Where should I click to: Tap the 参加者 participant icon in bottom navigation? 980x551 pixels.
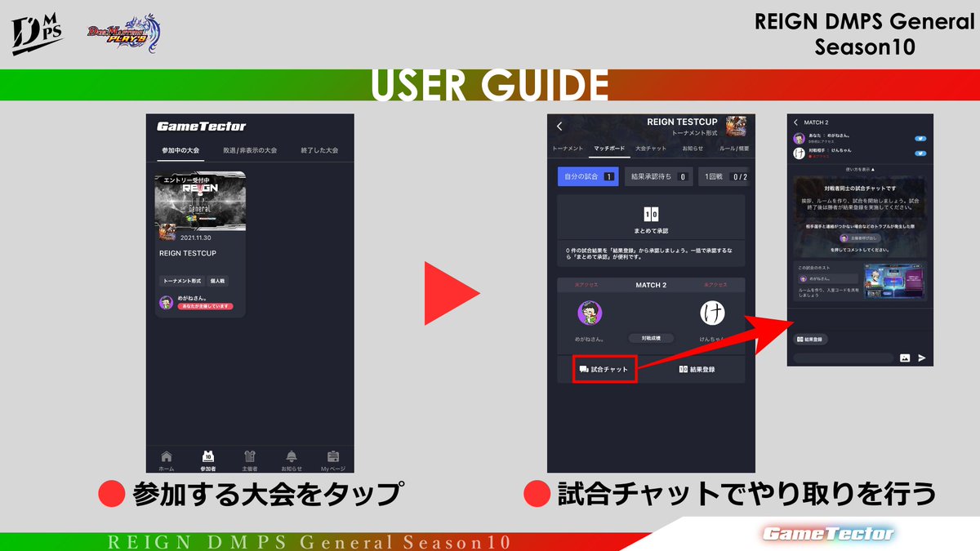point(207,460)
